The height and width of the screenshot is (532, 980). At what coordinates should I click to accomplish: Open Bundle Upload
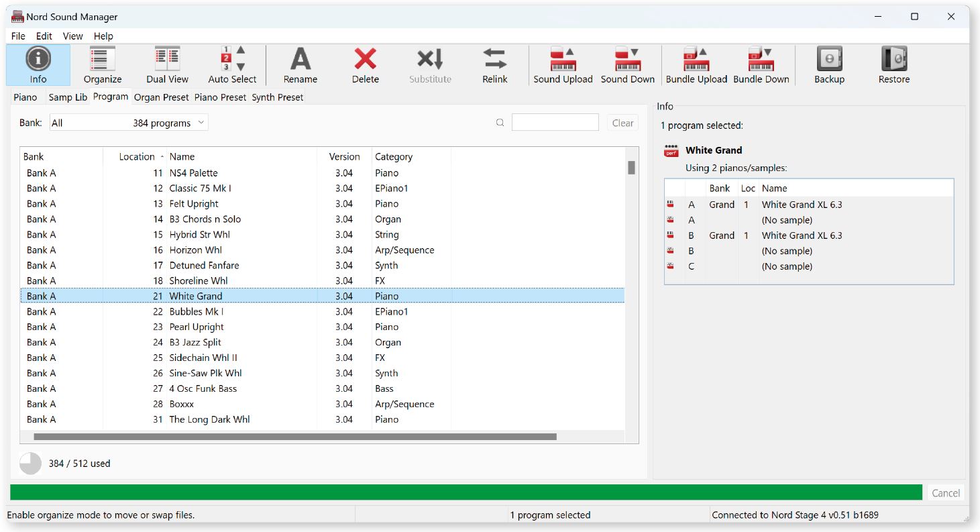point(696,65)
